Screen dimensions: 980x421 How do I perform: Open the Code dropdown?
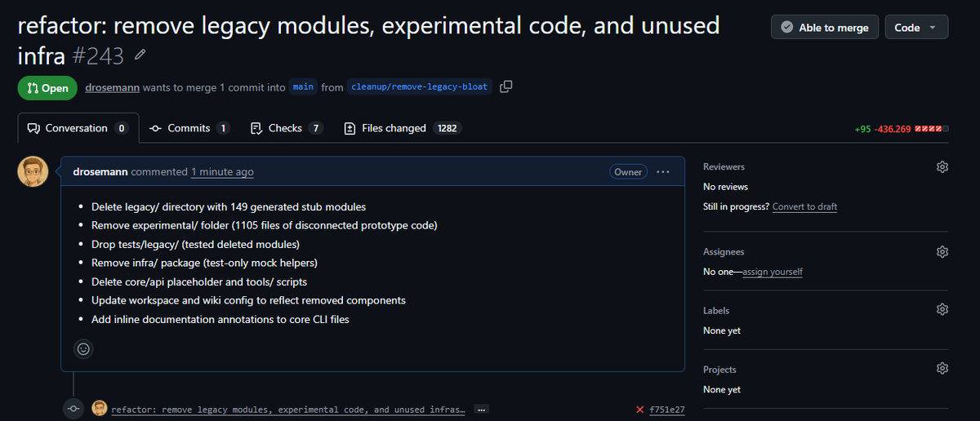(916, 27)
